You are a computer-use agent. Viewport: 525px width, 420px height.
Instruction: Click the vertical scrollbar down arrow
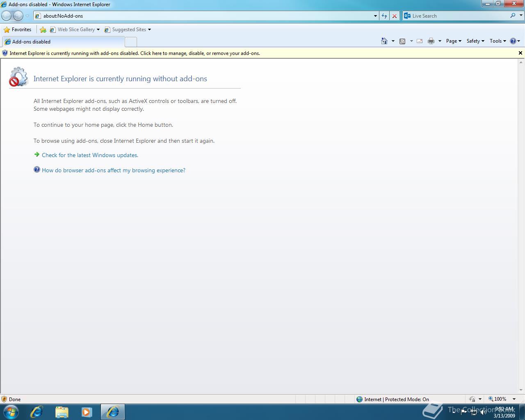(x=521, y=390)
